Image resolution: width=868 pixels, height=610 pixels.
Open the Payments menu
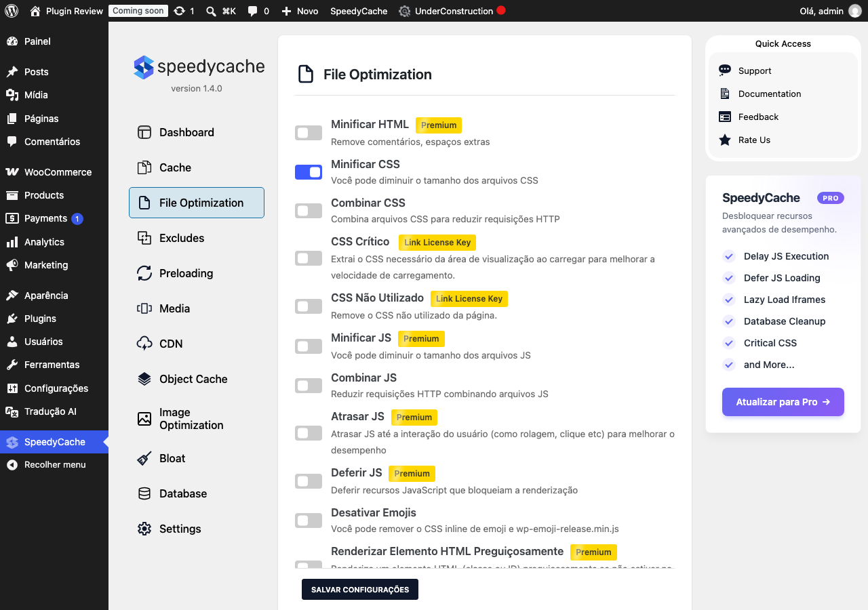(54, 218)
